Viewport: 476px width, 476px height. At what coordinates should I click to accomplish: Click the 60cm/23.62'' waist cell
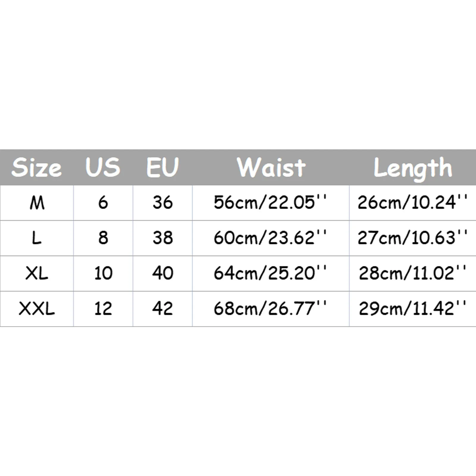click(271, 238)
